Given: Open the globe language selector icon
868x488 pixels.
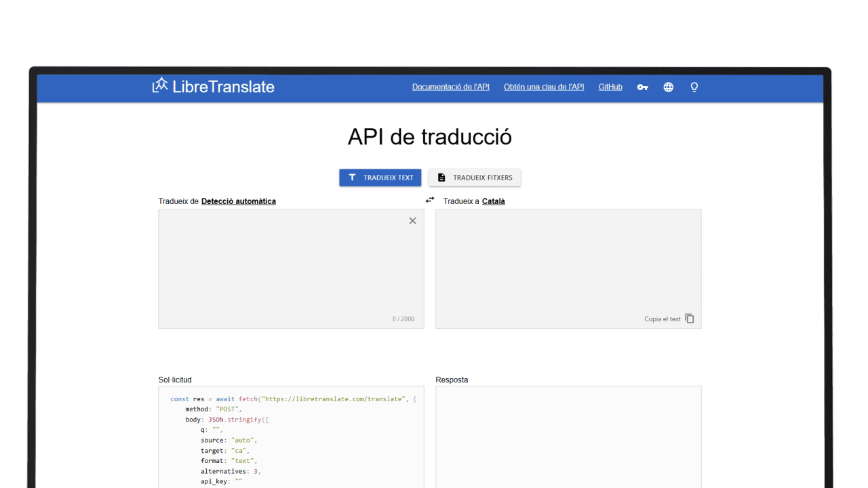Looking at the screenshot, I should [x=668, y=87].
